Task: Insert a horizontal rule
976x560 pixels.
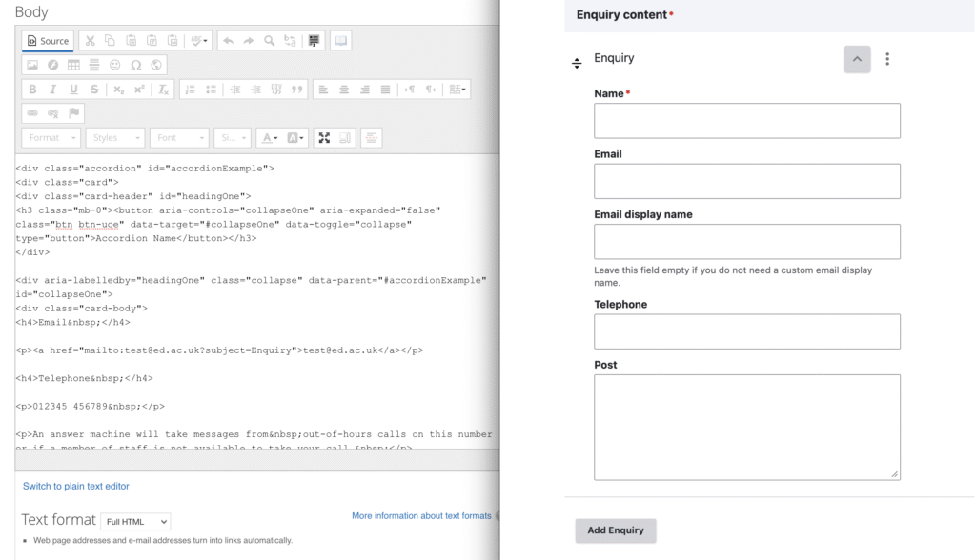Action: (x=92, y=63)
